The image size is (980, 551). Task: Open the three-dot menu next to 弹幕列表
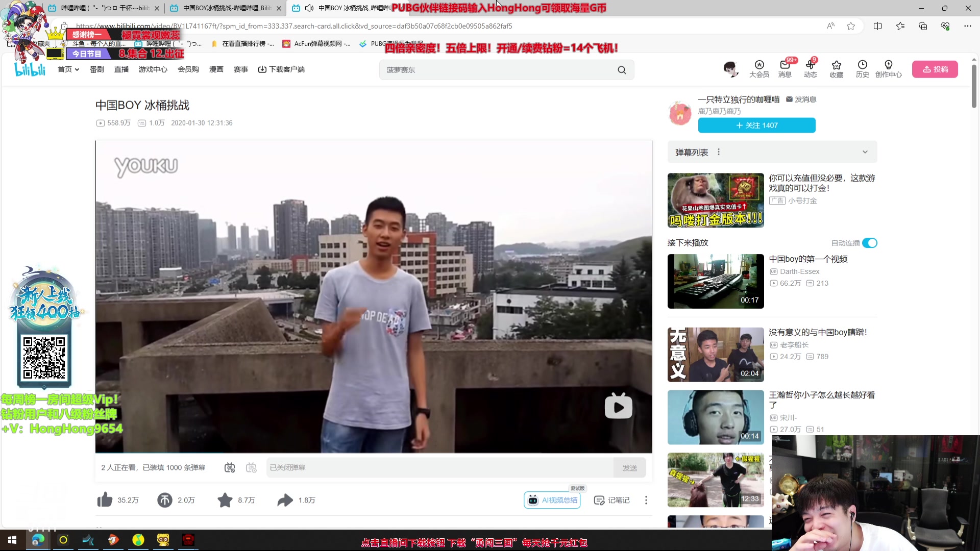coord(719,152)
